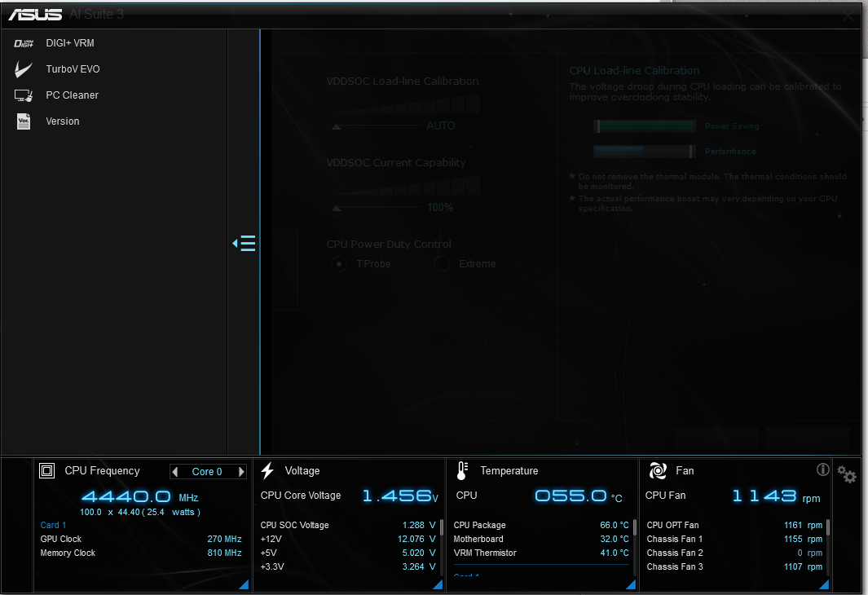Image resolution: width=868 pixels, height=595 pixels.
Task: Expand Temperature panel via corner triangle
Action: tap(631, 584)
